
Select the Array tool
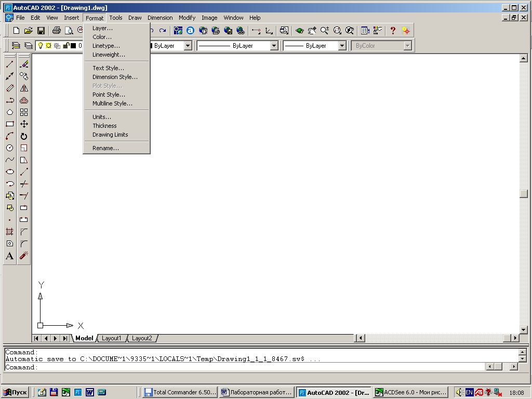pos(24,112)
